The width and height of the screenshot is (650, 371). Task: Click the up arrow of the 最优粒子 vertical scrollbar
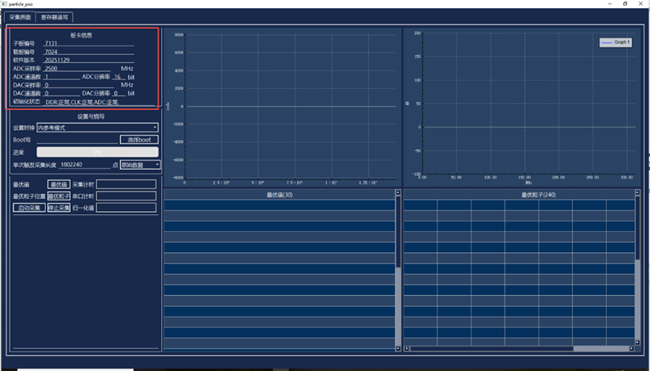638,193
